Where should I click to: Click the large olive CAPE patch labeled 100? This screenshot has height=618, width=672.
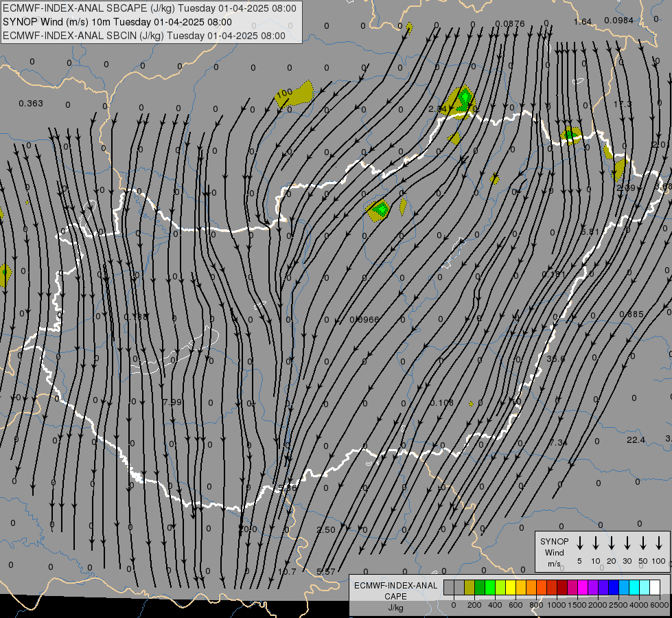296,94
